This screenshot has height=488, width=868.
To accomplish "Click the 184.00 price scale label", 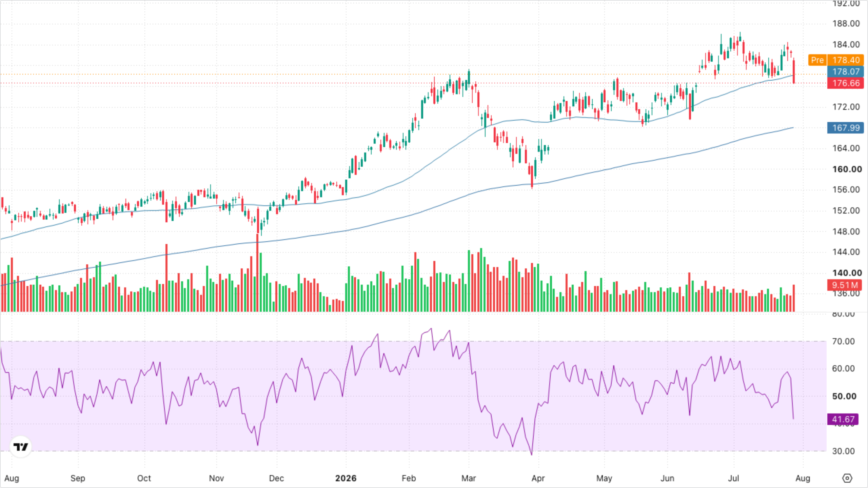I will [x=846, y=44].
